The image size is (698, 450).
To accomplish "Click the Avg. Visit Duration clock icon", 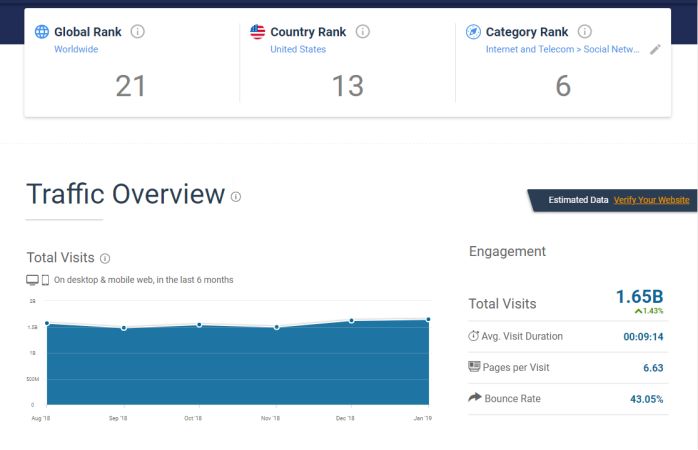I will [x=474, y=336].
